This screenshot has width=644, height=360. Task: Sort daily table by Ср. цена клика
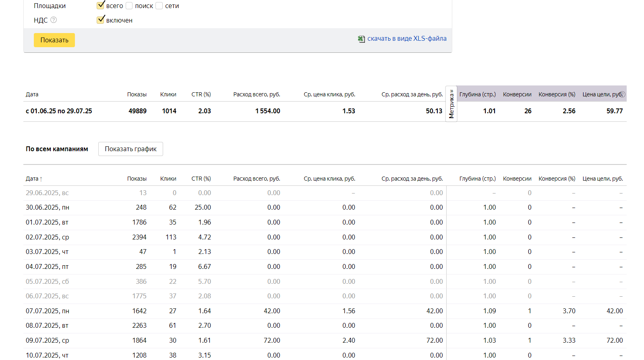(329, 179)
